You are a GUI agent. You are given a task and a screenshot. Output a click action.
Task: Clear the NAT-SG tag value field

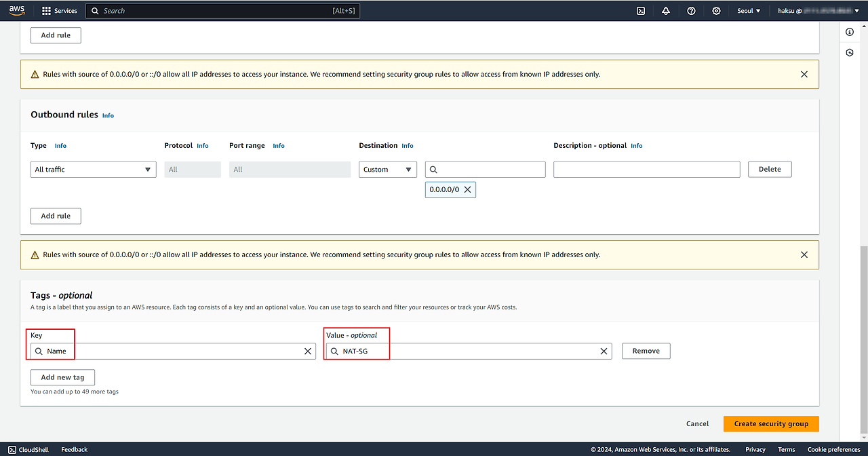point(604,351)
